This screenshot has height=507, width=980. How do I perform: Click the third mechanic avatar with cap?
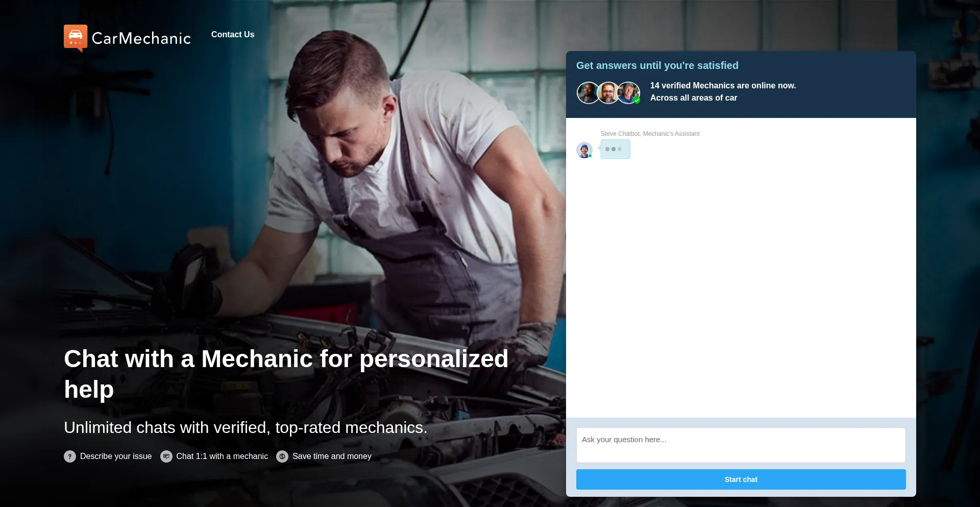628,93
